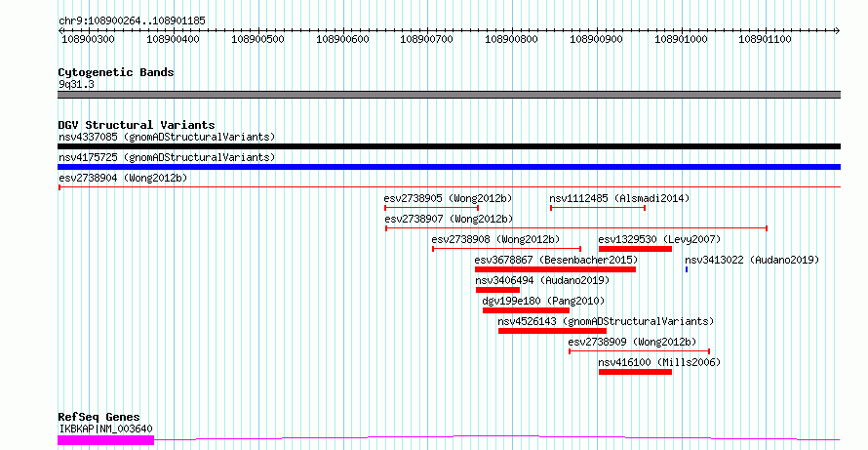This screenshot has width=868, height=450.
Task: Select the esv2738908 red variant line
Action: click(506, 249)
